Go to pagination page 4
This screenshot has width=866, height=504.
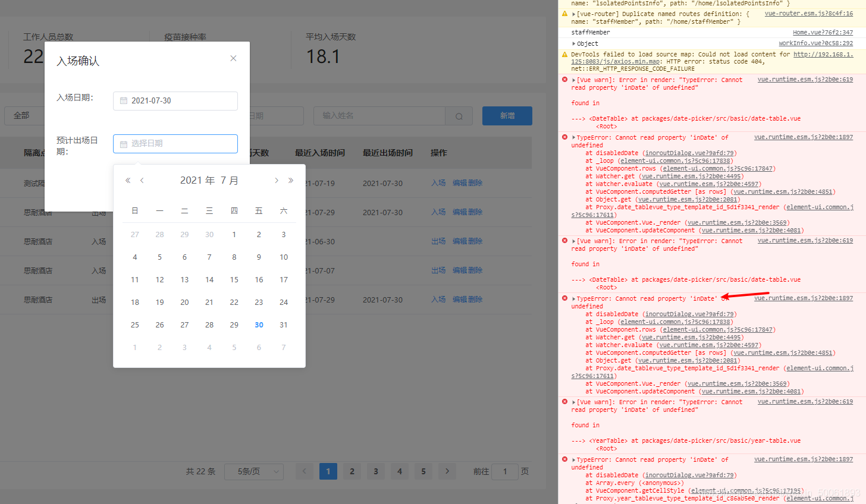pos(400,471)
